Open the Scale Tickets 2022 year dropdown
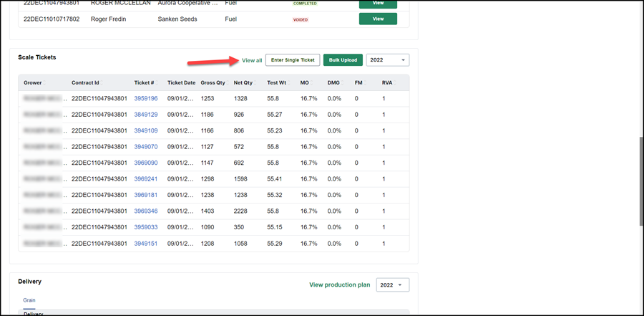 (x=388, y=60)
